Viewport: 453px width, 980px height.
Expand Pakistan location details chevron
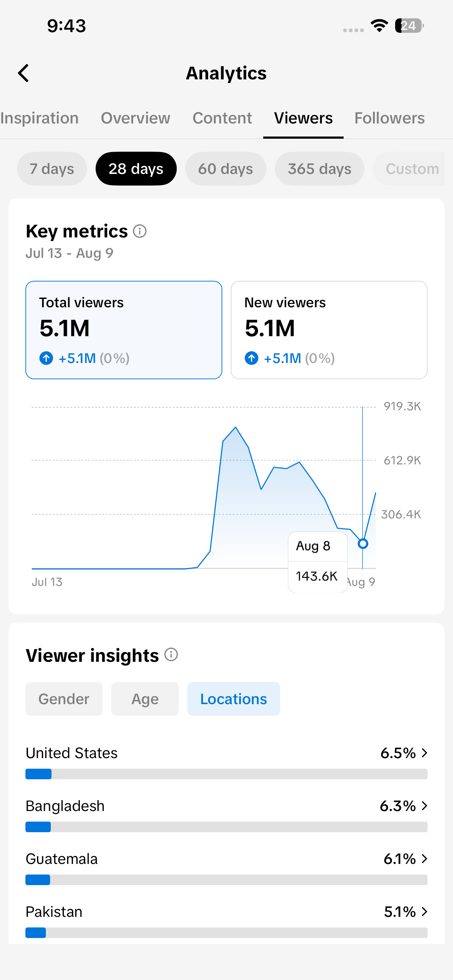(424, 911)
